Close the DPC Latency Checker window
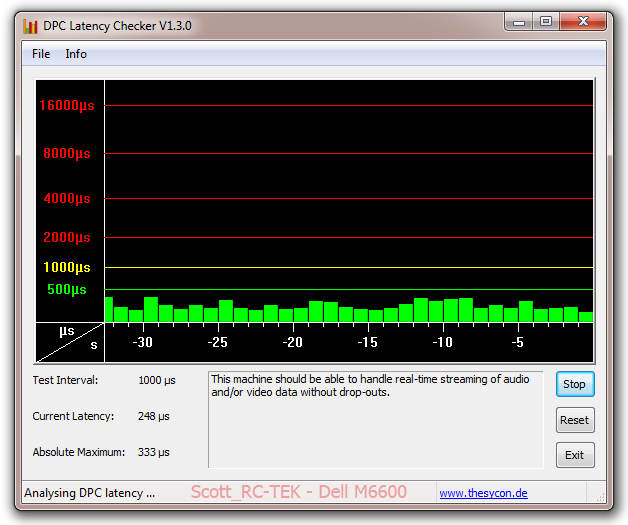Screen dimensions: 628x525 pyautogui.click(x=583, y=22)
